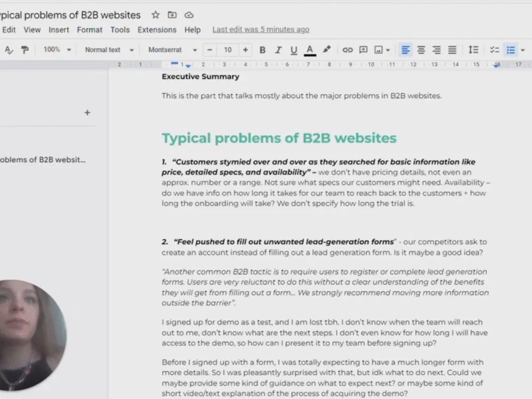
Task: Open the View menu
Action: [32, 30]
